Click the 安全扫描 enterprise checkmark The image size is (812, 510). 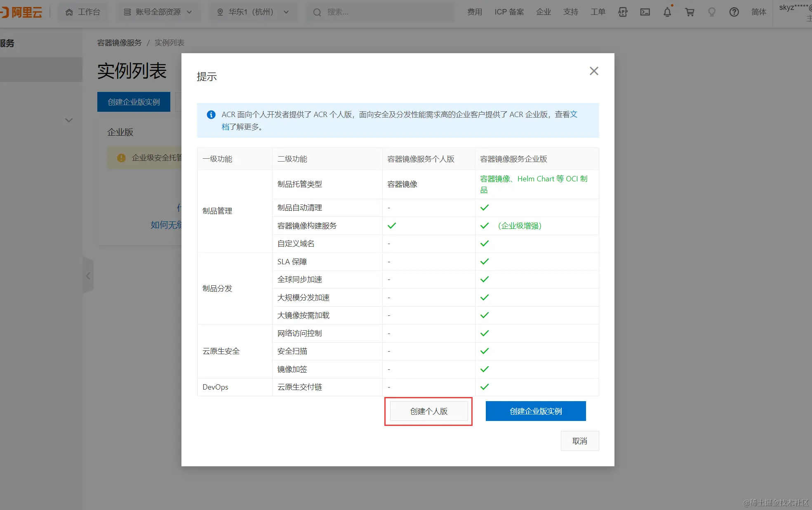click(485, 351)
